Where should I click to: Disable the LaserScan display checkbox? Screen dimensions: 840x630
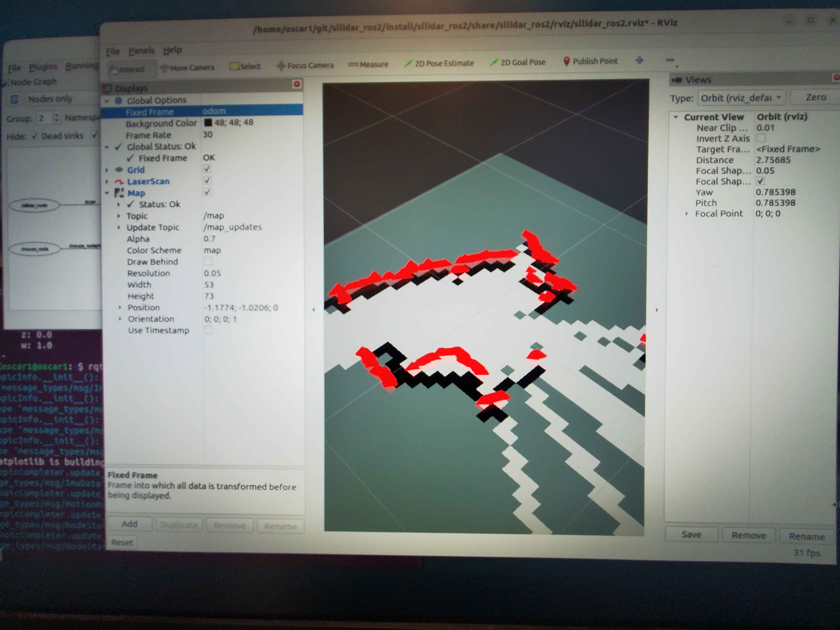207,180
